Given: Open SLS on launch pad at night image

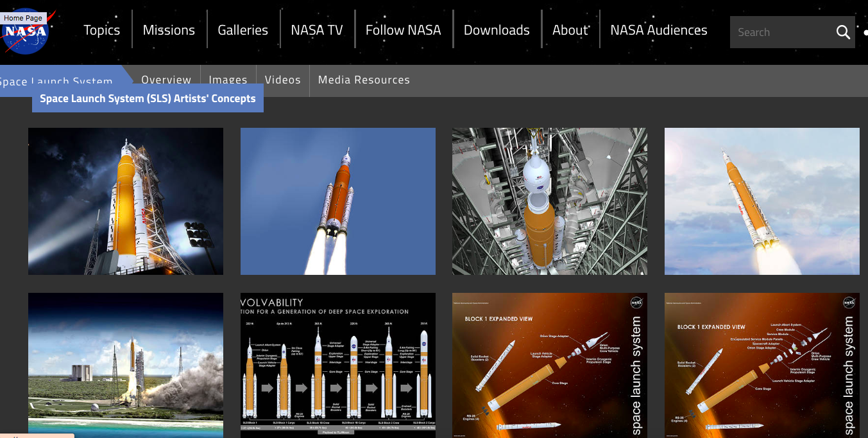Looking at the screenshot, I should pyautogui.click(x=126, y=201).
